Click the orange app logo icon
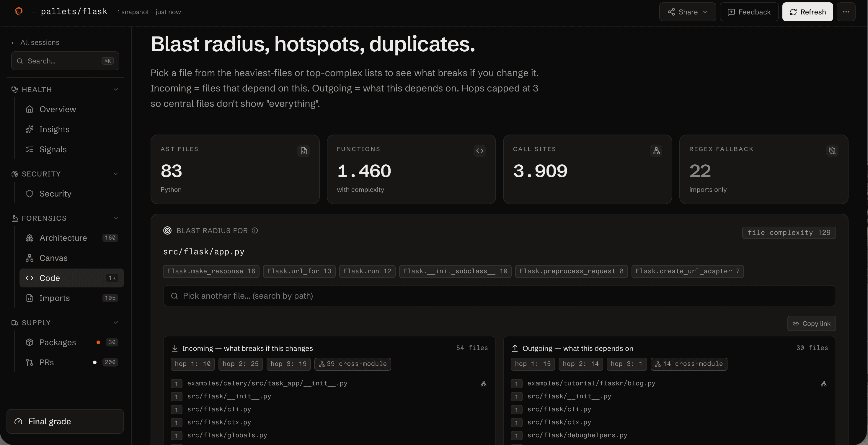This screenshot has height=445, width=868. (19, 12)
